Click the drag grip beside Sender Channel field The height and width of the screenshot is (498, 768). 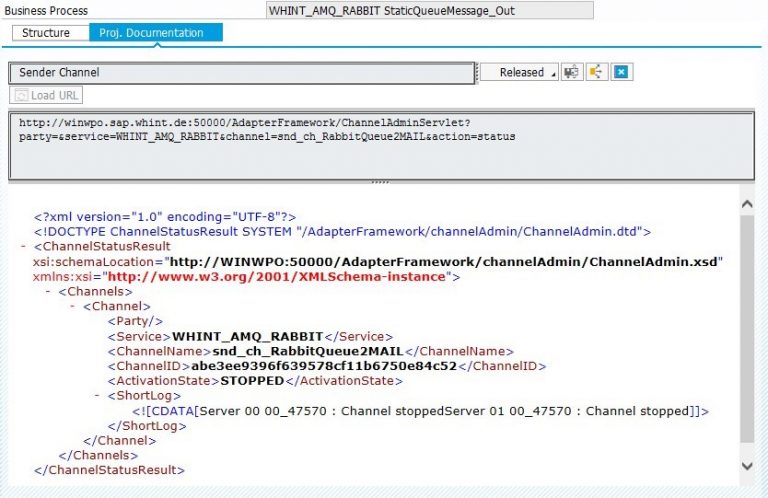click(477, 72)
